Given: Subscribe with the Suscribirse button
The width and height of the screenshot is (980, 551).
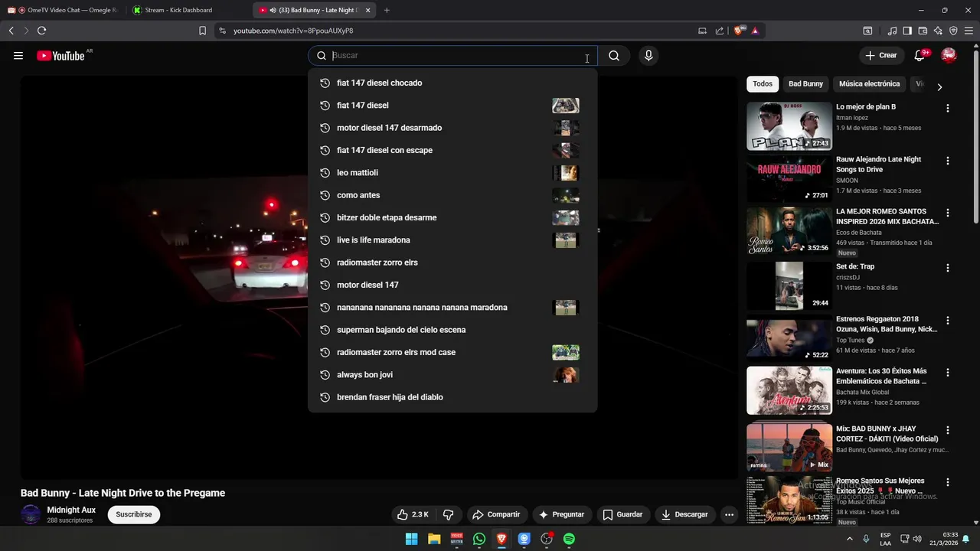Looking at the screenshot, I should point(134,514).
